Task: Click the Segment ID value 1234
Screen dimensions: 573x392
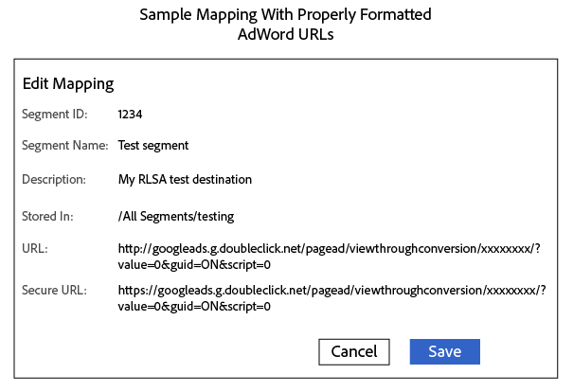Action: coord(131,115)
